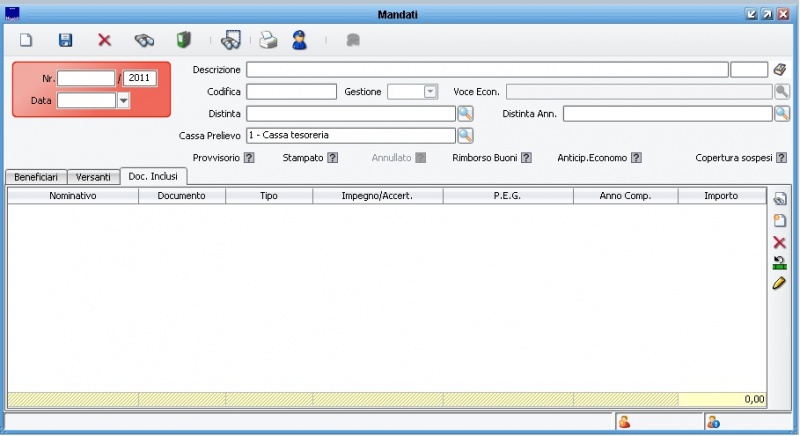
Task: Switch to the Beneficiari tab
Action: [36, 177]
